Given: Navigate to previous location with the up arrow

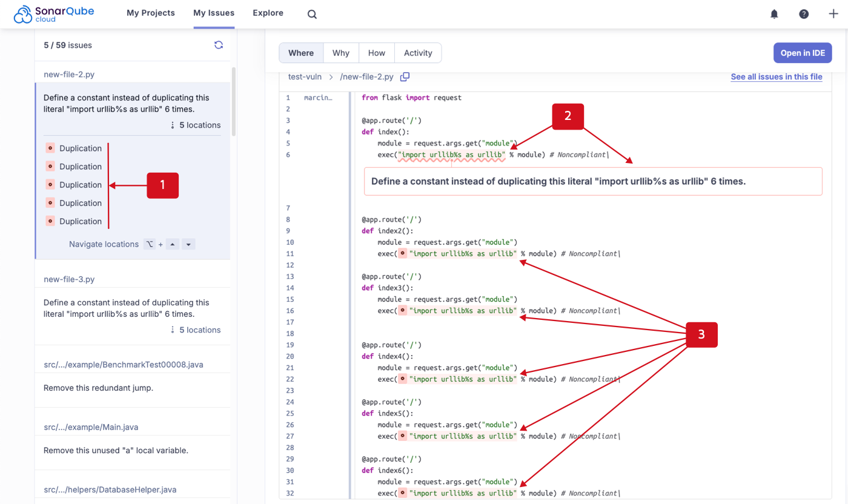Looking at the screenshot, I should tap(173, 244).
